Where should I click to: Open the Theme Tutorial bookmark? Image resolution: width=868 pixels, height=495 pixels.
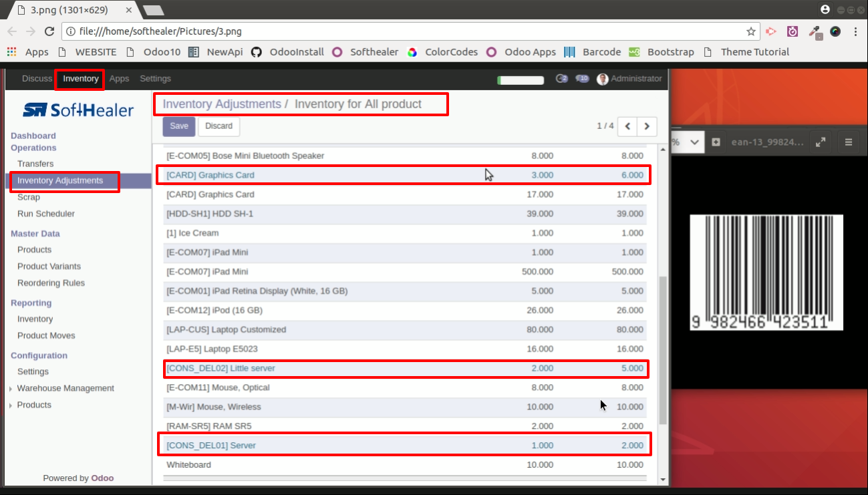746,51
